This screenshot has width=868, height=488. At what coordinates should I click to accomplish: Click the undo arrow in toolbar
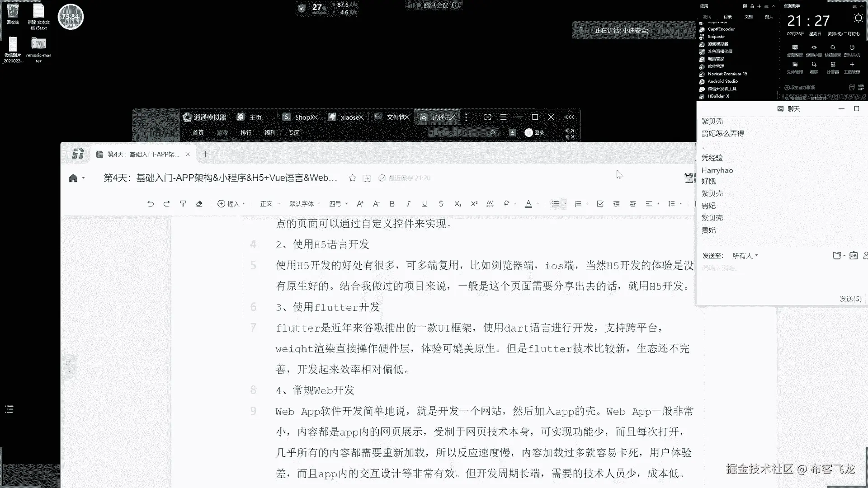coord(151,204)
